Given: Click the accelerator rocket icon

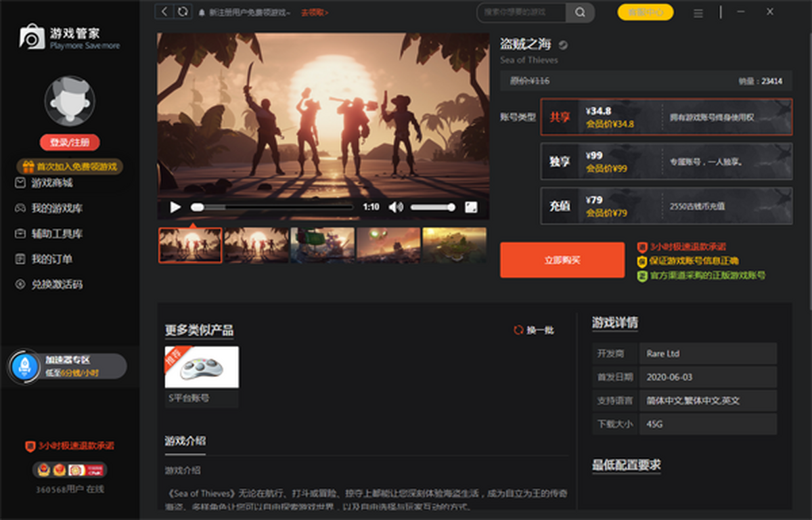Looking at the screenshot, I should point(26,366).
